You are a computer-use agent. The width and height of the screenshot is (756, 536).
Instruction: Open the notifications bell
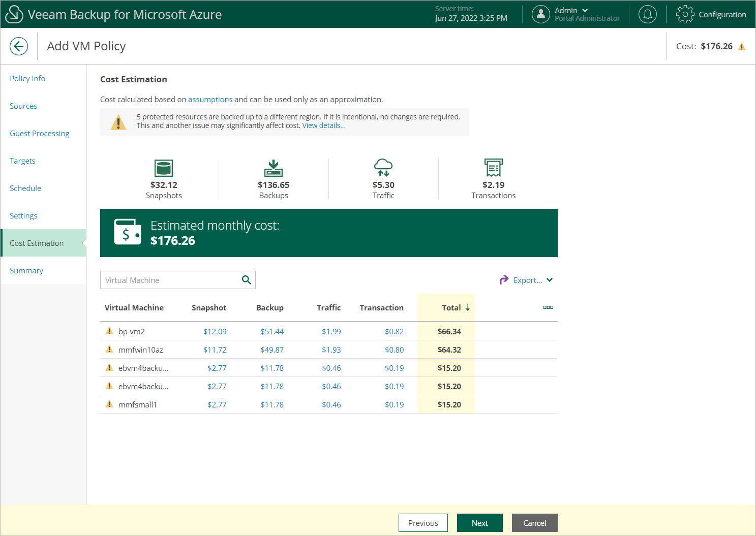click(x=647, y=14)
